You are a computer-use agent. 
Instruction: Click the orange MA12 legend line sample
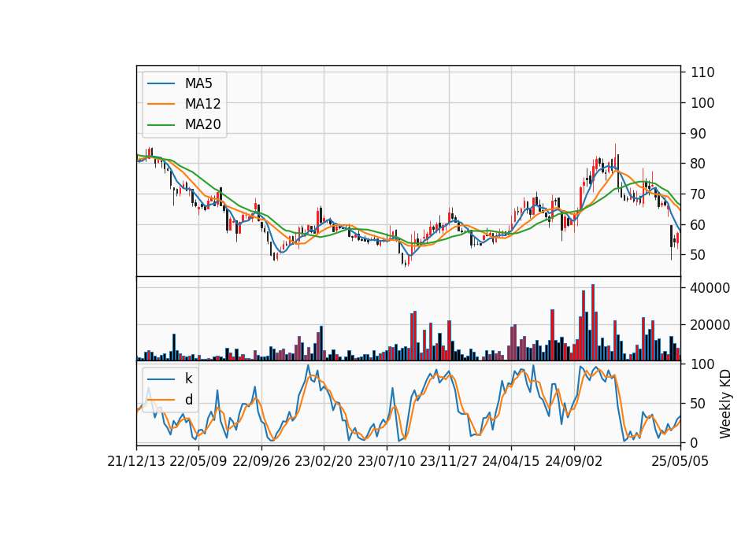161,104
